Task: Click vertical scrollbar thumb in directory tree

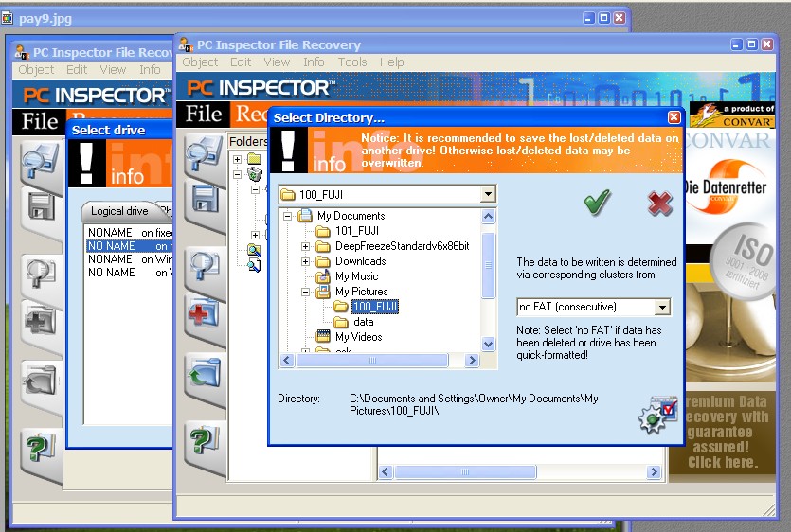Action: [488, 265]
